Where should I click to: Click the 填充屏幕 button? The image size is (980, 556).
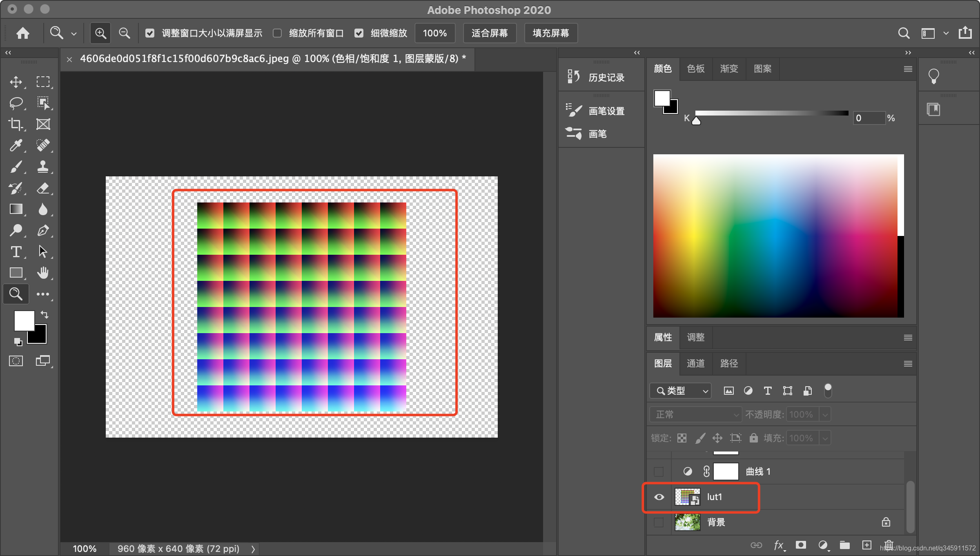(551, 33)
